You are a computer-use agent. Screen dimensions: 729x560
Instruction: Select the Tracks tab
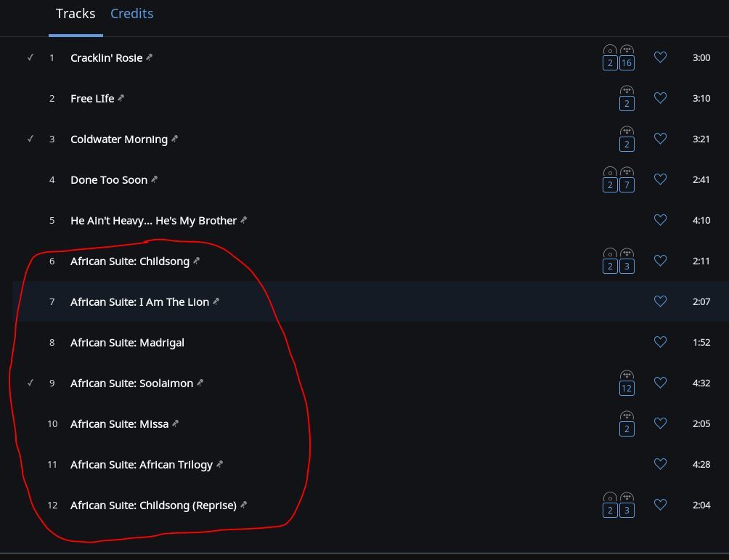point(76,14)
